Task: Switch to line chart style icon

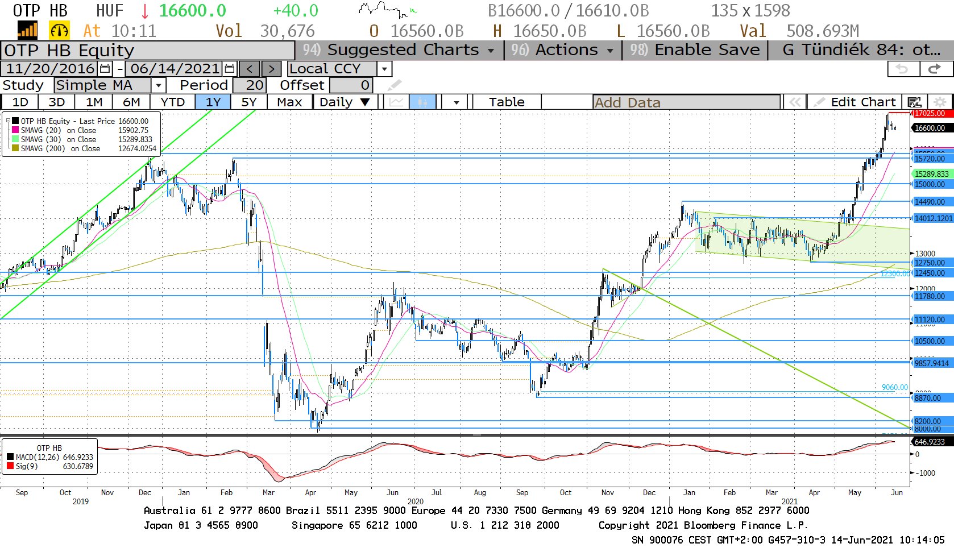Action: [397, 102]
